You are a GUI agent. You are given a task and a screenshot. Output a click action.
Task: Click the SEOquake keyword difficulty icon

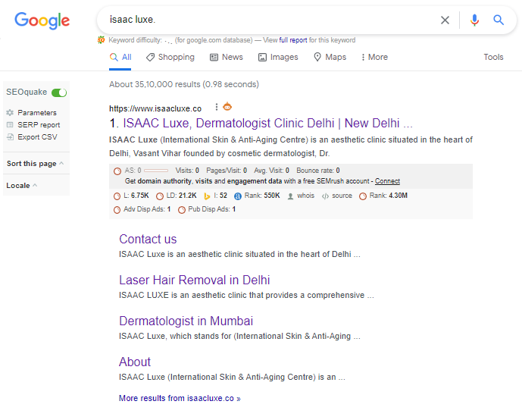101,40
